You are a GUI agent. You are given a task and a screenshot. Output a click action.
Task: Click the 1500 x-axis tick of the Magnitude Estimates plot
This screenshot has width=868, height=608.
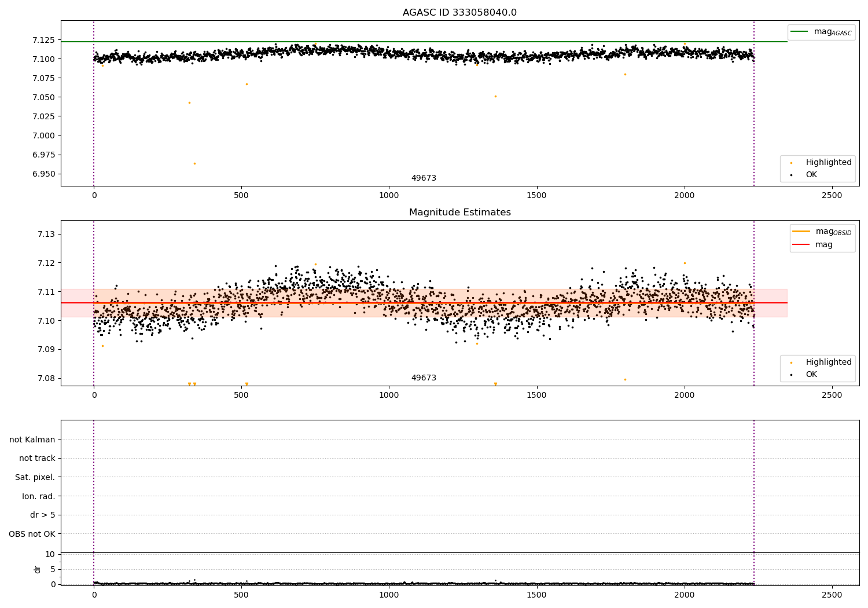pos(536,395)
